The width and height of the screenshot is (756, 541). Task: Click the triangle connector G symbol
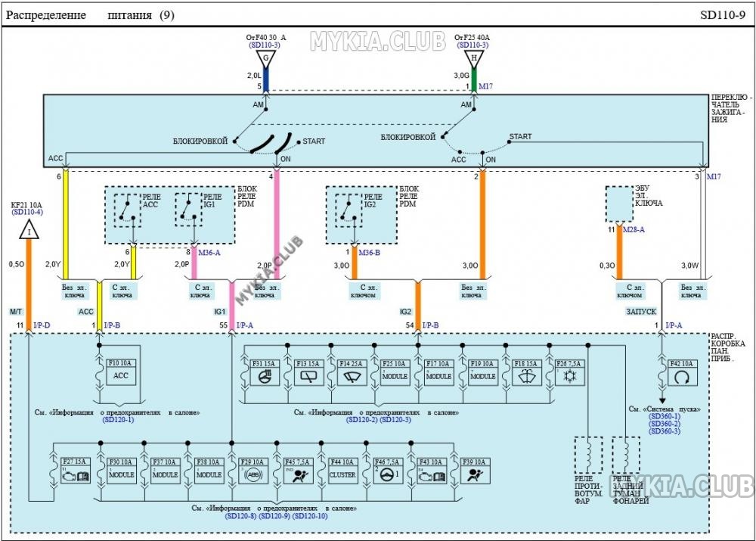tap(265, 59)
